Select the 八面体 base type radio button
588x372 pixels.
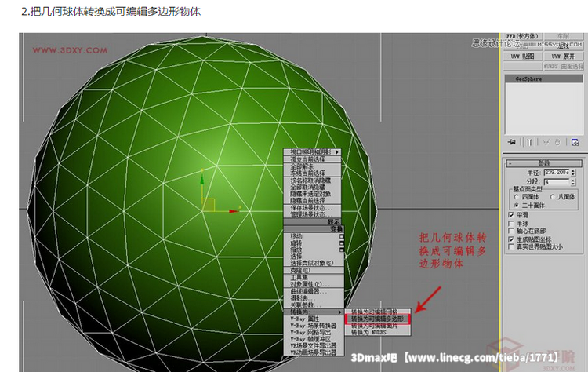point(553,197)
